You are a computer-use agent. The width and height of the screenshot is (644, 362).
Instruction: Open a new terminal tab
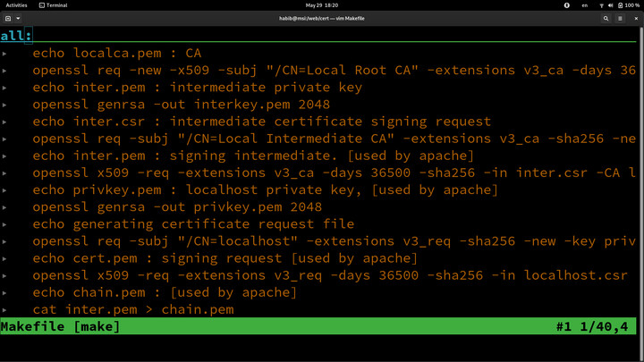click(8, 19)
